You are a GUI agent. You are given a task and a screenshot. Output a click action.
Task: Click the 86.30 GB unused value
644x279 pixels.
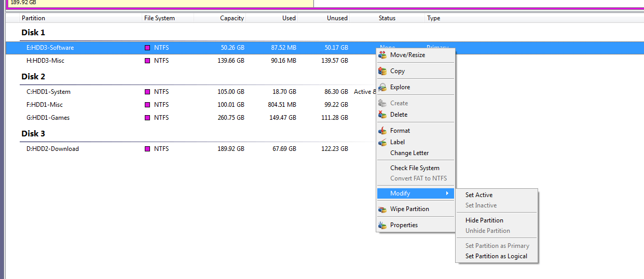pos(336,92)
